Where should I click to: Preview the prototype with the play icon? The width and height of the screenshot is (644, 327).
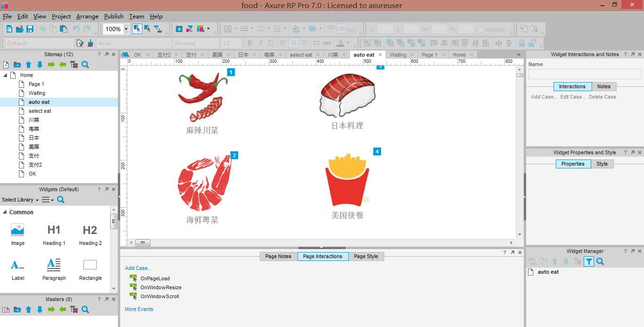click(179, 29)
